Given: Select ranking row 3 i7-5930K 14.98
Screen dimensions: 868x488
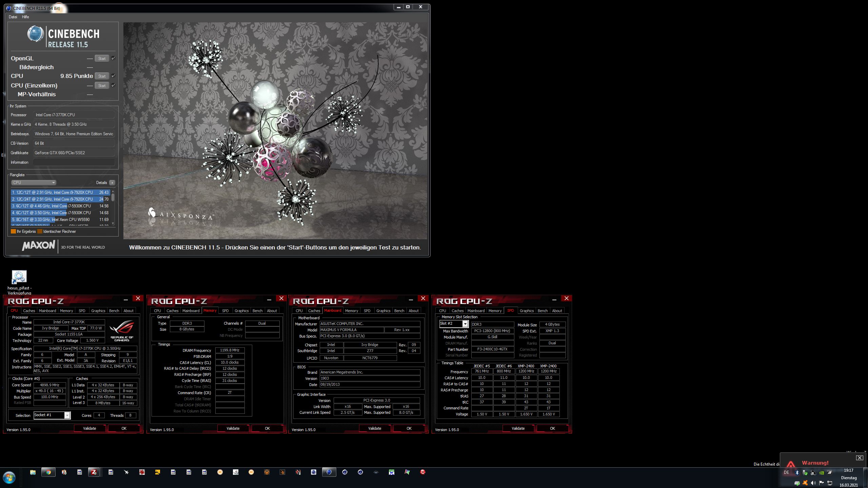Looking at the screenshot, I should tap(60, 206).
